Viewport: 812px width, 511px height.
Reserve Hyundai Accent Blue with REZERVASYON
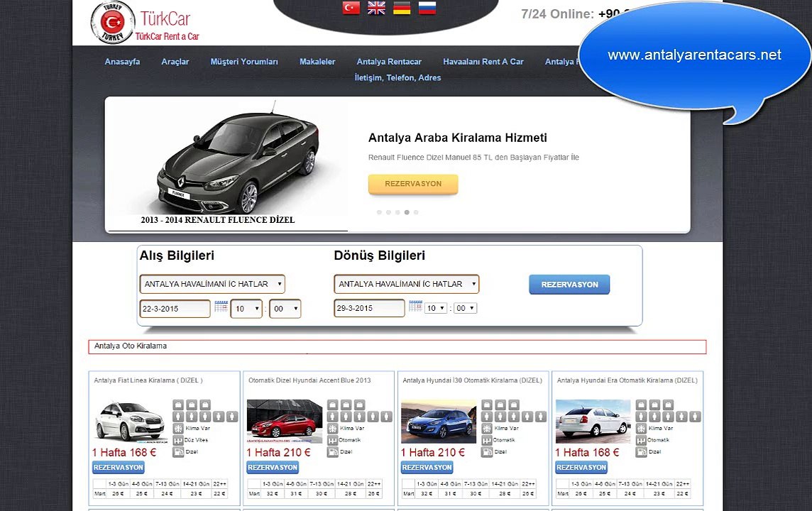click(x=273, y=468)
